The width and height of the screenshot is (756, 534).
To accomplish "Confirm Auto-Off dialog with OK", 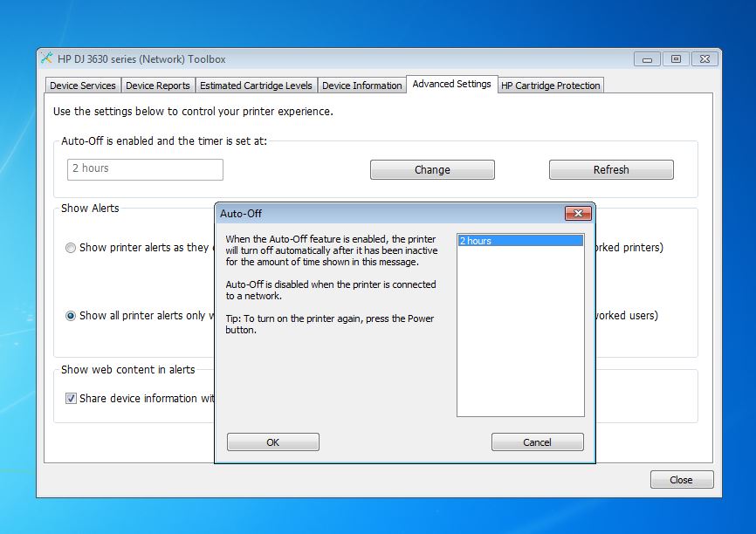I will point(273,442).
